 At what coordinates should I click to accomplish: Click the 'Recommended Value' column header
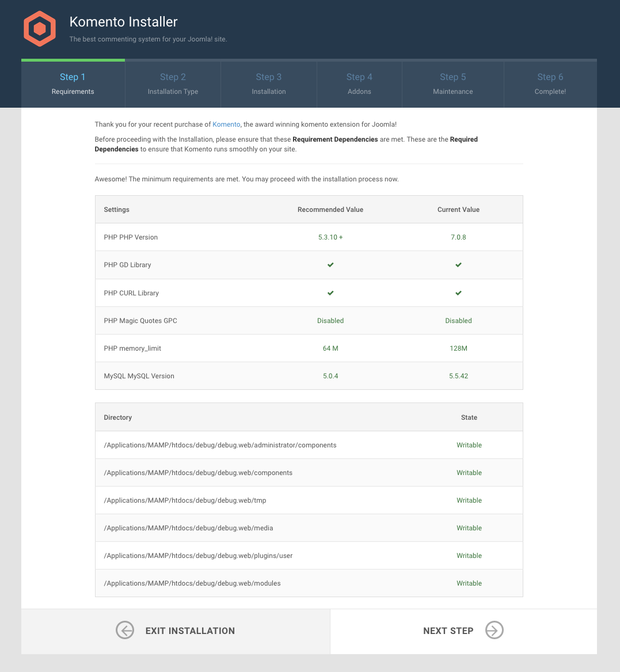point(330,210)
